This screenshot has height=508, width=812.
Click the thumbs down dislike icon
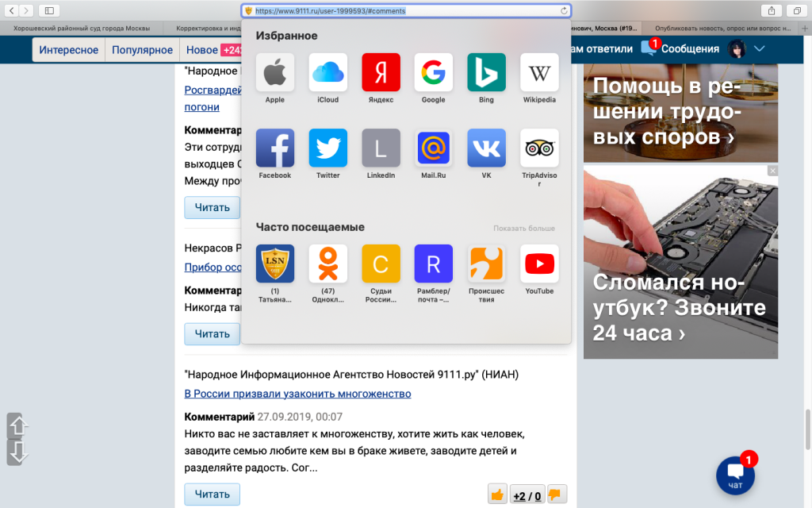click(x=557, y=495)
